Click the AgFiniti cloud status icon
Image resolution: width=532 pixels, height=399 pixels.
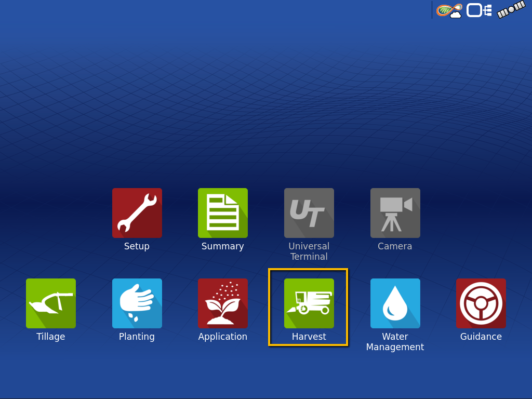[449, 10]
